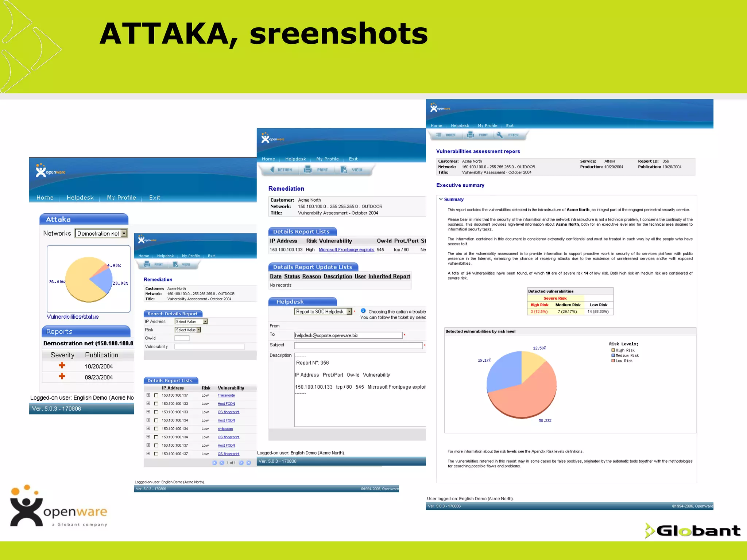Click '14 (58.33%)' Low Risk table cell
747x560 pixels.
(598, 312)
